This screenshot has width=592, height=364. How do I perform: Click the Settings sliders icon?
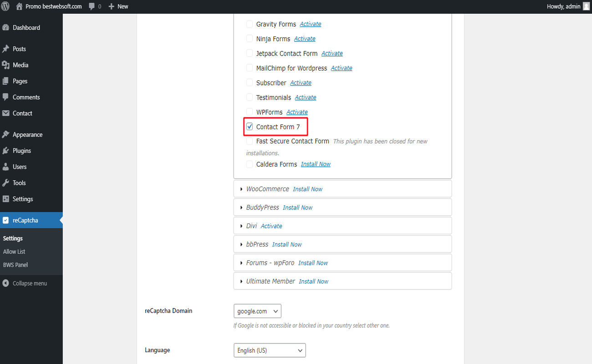point(6,199)
